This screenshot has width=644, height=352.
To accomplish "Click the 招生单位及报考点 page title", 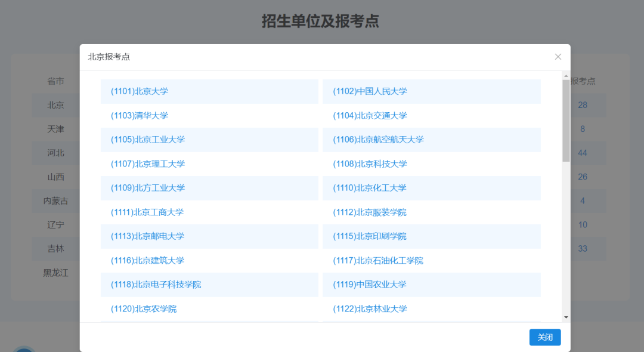I will (x=320, y=21).
